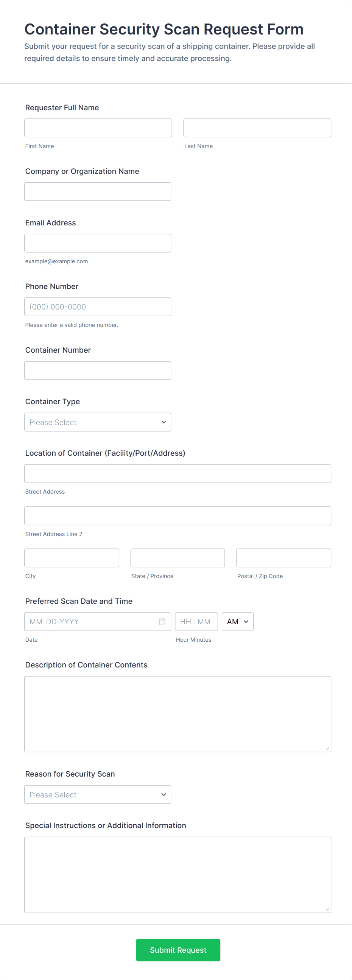This screenshot has height=980, width=352.
Task: Focus the State / Province field
Action: pyautogui.click(x=178, y=558)
